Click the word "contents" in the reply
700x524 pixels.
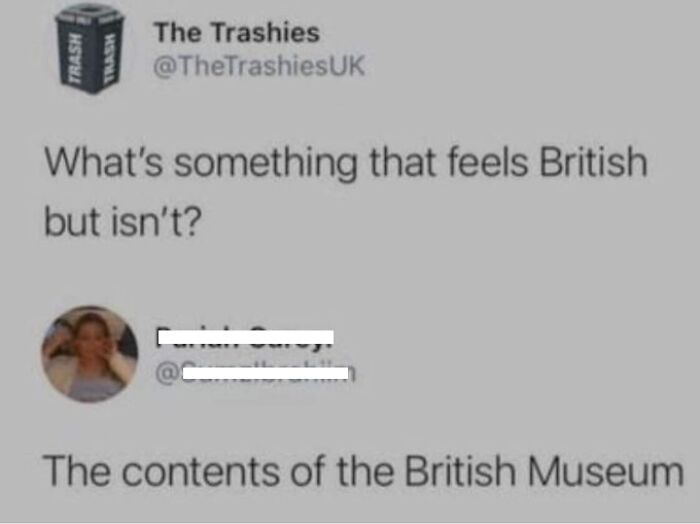[200, 471]
